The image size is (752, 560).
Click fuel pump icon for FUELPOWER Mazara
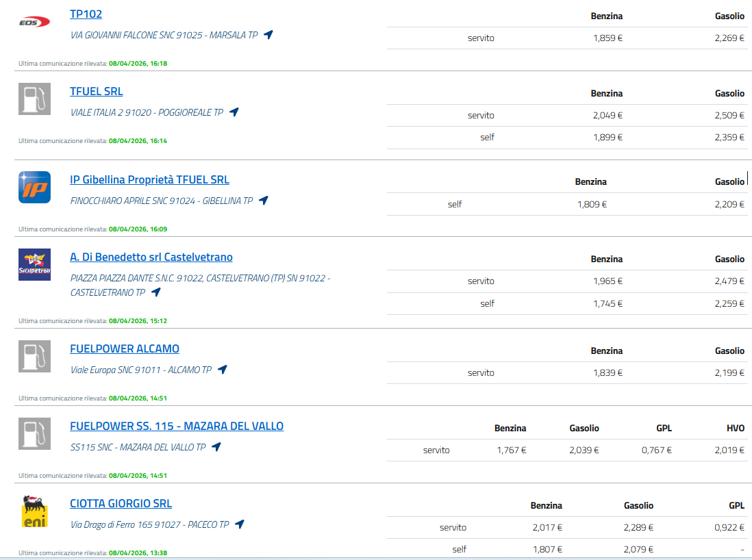pyautogui.click(x=34, y=433)
